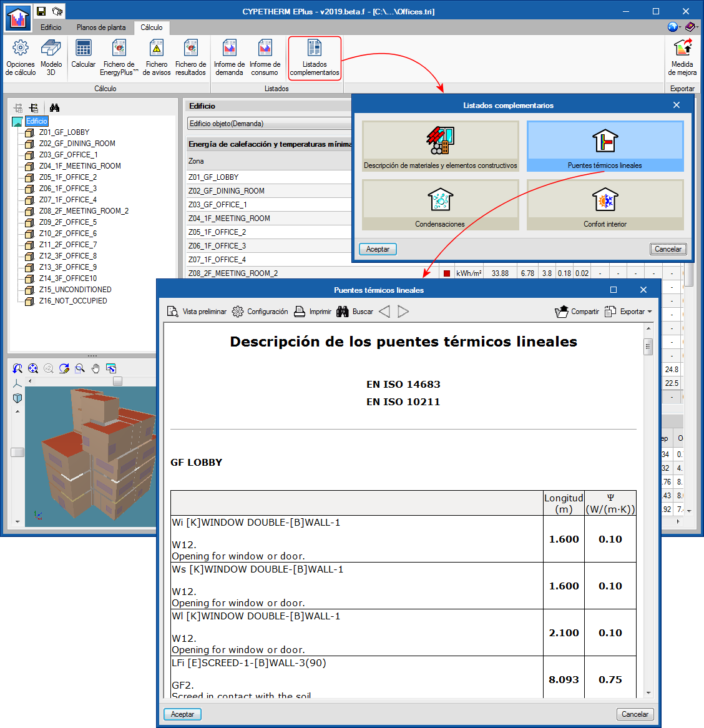The height and width of the screenshot is (728, 704).
Task: Click the previous view zoom icon in 3D viewer
Action: click(x=17, y=368)
